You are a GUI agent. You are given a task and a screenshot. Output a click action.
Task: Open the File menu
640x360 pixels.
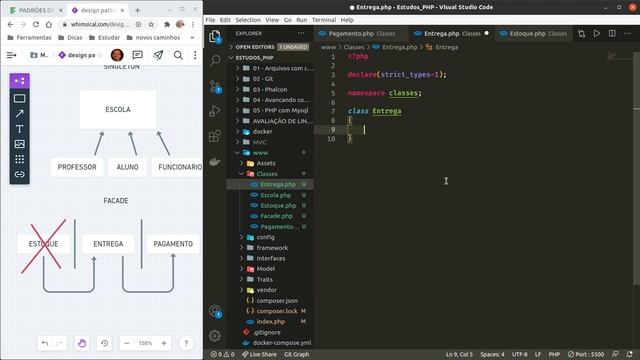210,20
